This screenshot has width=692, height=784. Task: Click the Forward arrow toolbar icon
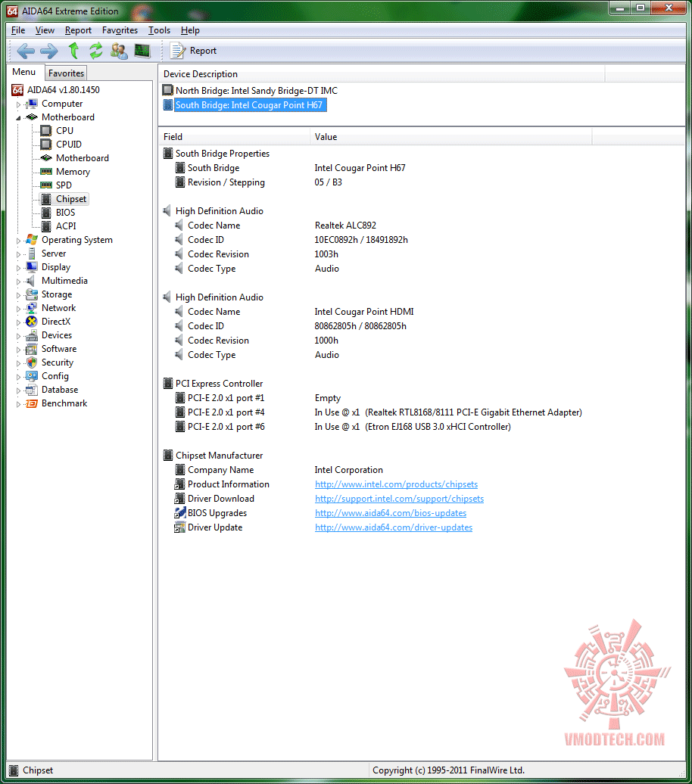pyautogui.click(x=49, y=51)
